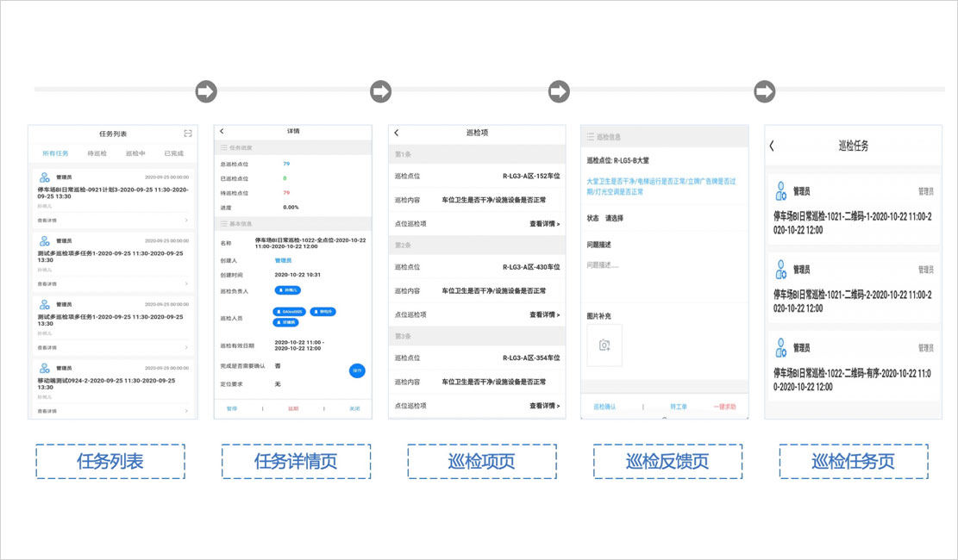The image size is (958, 560).
Task: Click the blue floating 操作 button
Action: 357,370
